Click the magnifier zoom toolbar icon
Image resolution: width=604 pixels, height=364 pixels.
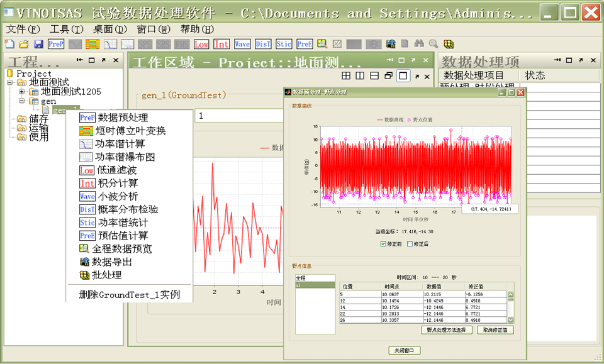pyautogui.click(x=433, y=44)
